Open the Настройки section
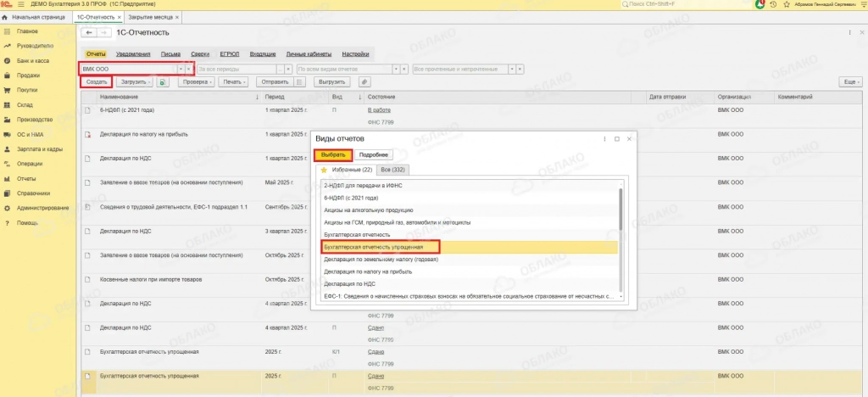 tap(355, 54)
